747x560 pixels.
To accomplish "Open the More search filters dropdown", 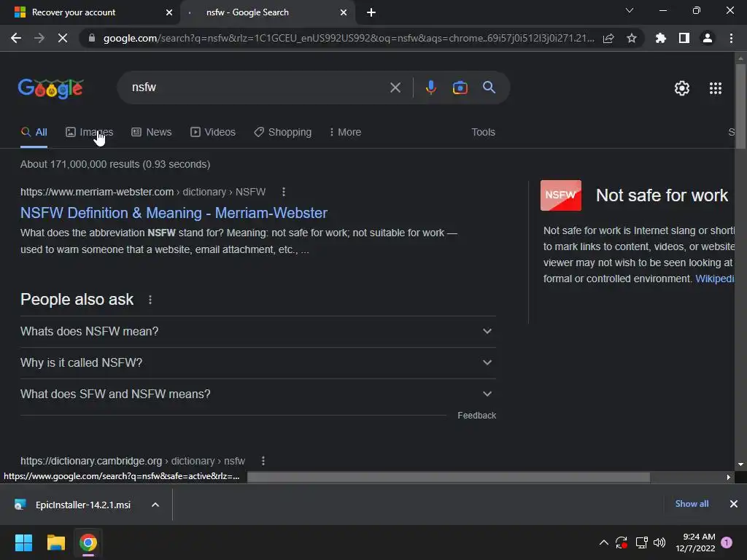I will click(x=345, y=132).
